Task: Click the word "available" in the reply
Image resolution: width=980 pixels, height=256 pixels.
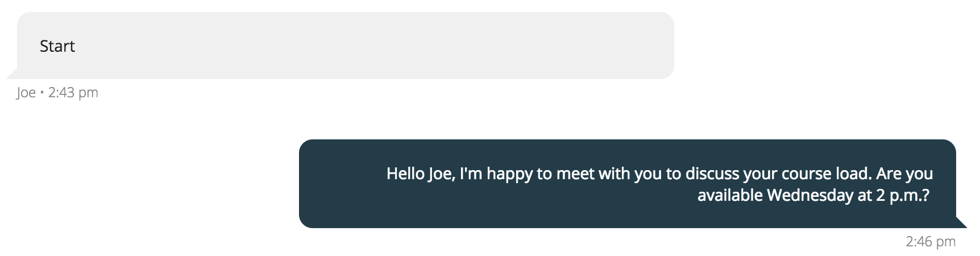Action: click(730, 196)
